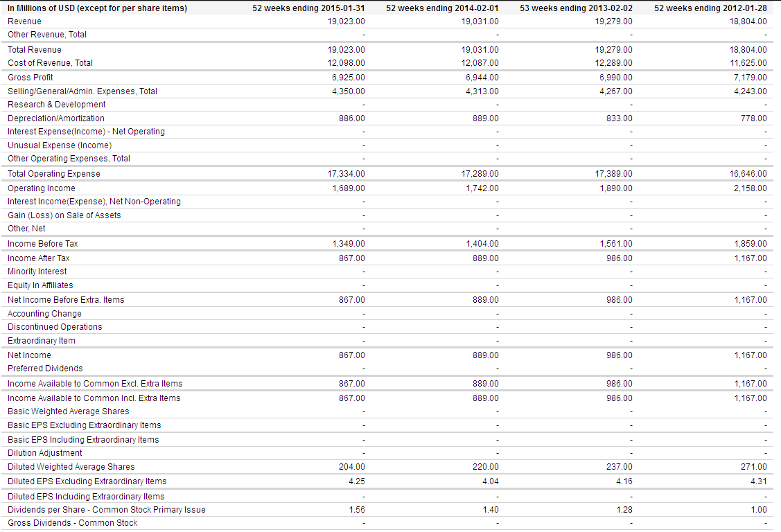Click the Cost of Revenue, Total label
This screenshot has width=781, height=532.
51,63
